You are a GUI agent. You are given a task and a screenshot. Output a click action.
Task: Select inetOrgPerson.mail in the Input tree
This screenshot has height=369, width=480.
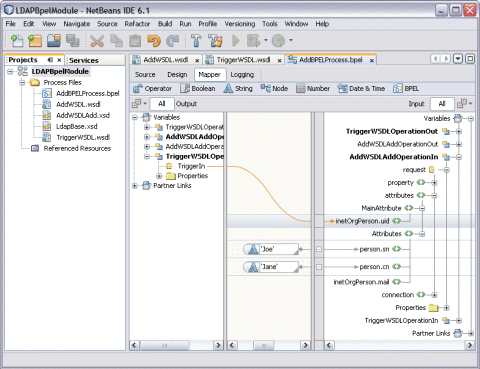tap(361, 282)
